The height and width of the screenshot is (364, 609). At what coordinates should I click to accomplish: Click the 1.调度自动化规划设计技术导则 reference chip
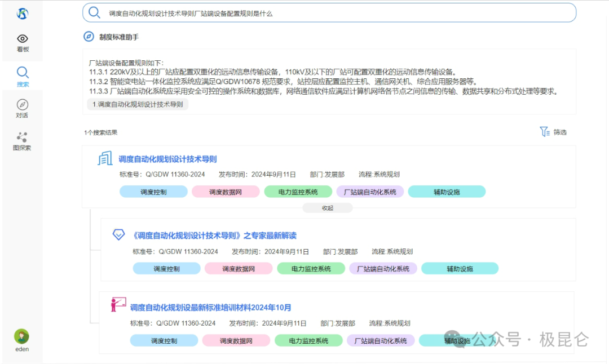pos(138,104)
